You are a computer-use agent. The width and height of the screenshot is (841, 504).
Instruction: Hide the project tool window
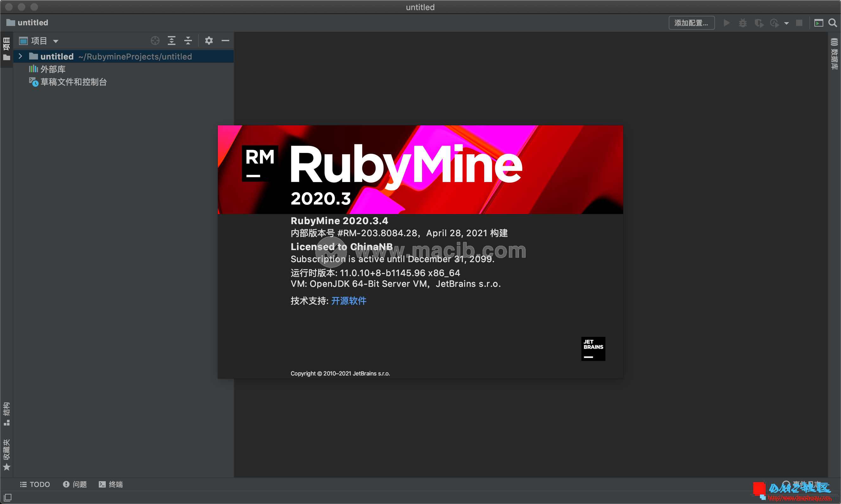225,41
